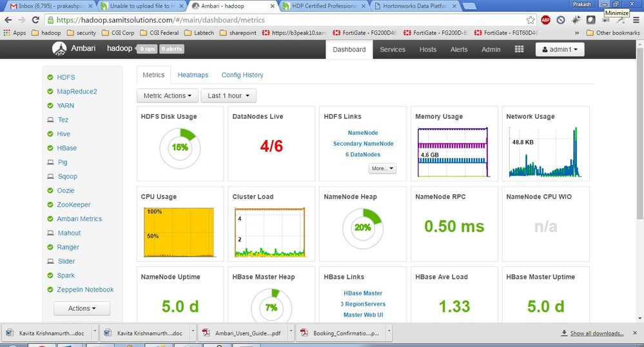The width and height of the screenshot is (644, 347).
Task: Click the HDFS green status check icon
Action: (x=50, y=77)
